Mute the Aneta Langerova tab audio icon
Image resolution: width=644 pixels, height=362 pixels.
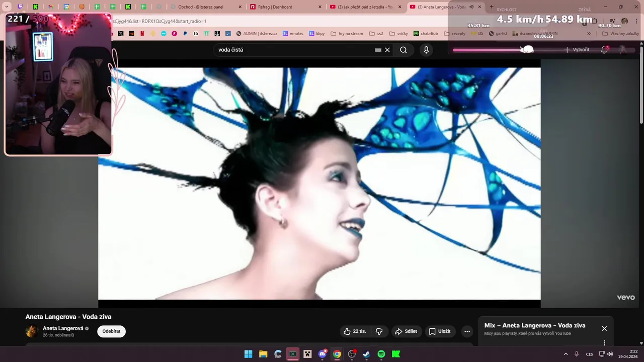click(471, 7)
